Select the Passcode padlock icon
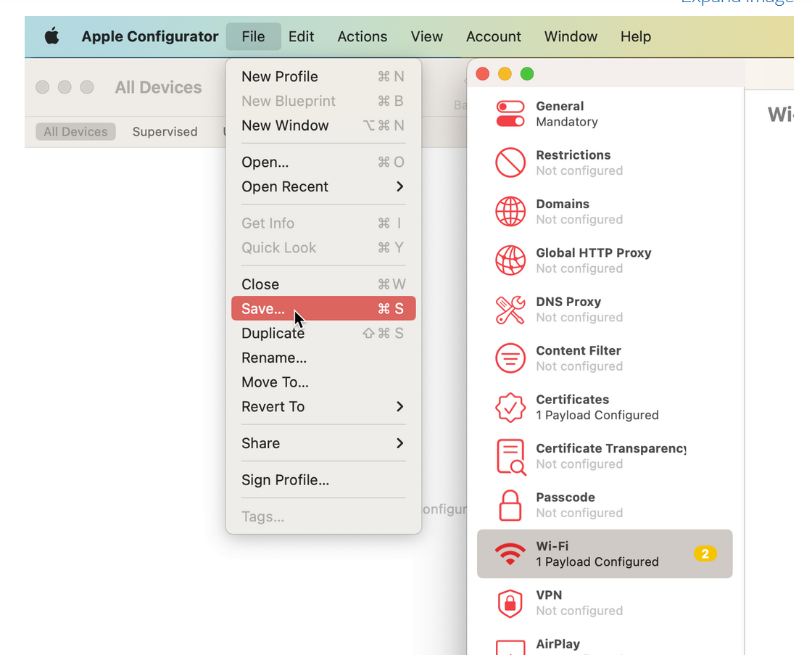Viewport: 812px width, 668px height. (510, 506)
